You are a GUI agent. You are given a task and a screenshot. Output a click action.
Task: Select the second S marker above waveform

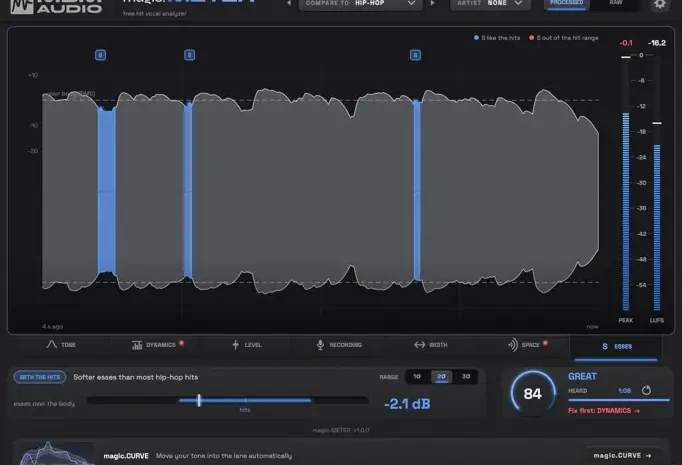point(189,55)
